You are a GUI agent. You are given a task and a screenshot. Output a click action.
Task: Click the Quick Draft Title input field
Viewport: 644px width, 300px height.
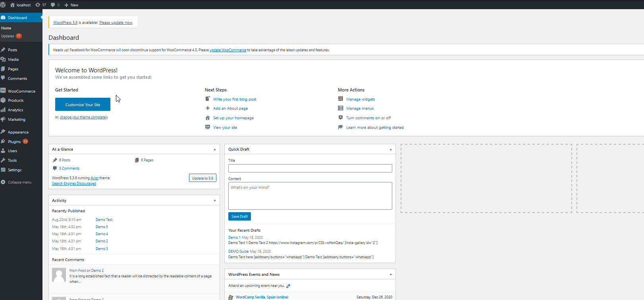[310, 168]
